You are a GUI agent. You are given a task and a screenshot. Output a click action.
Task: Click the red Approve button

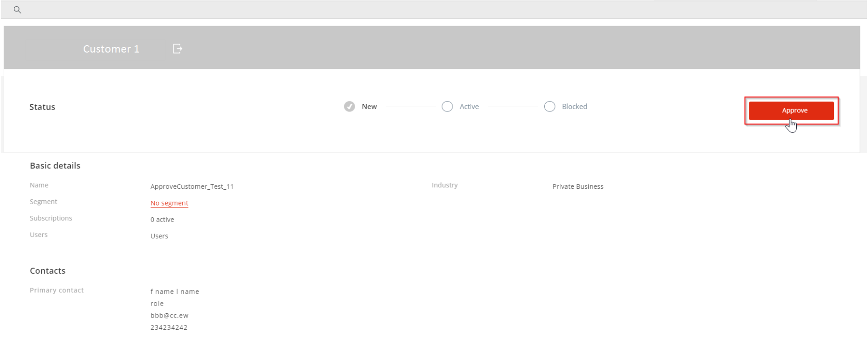pos(791,111)
